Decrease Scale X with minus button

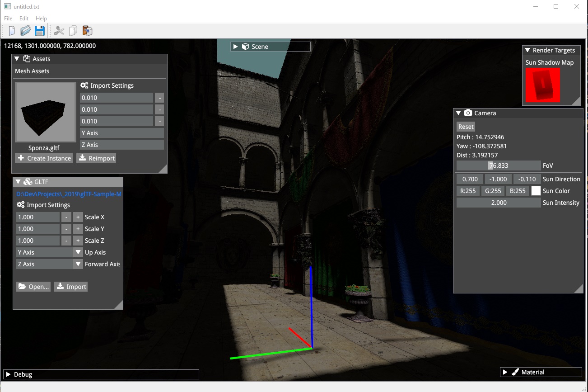tap(66, 217)
